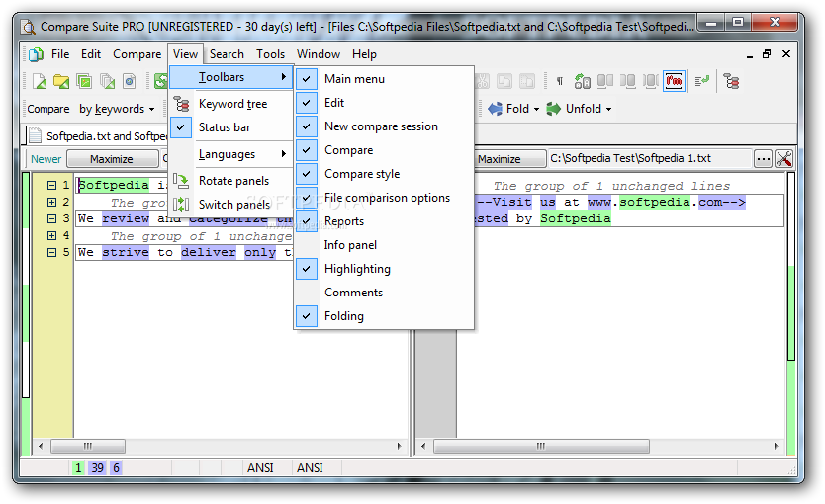The image size is (825, 504).
Task: Open the Window menu
Action: point(319,54)
